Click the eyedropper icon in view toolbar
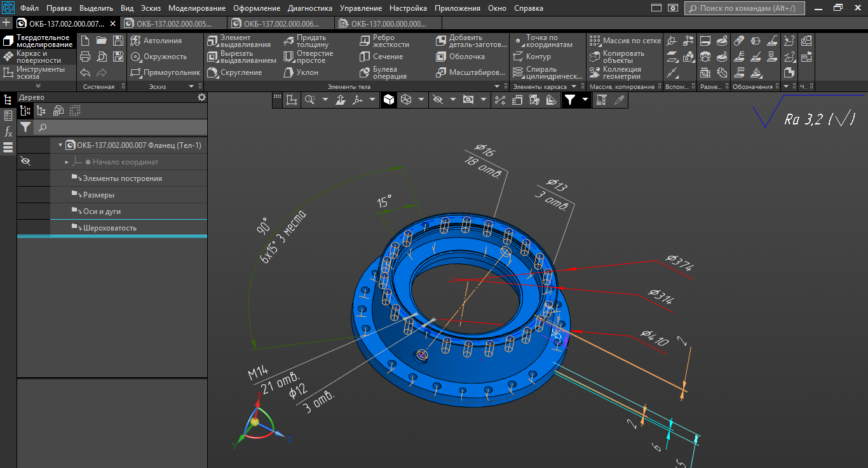 619,100
